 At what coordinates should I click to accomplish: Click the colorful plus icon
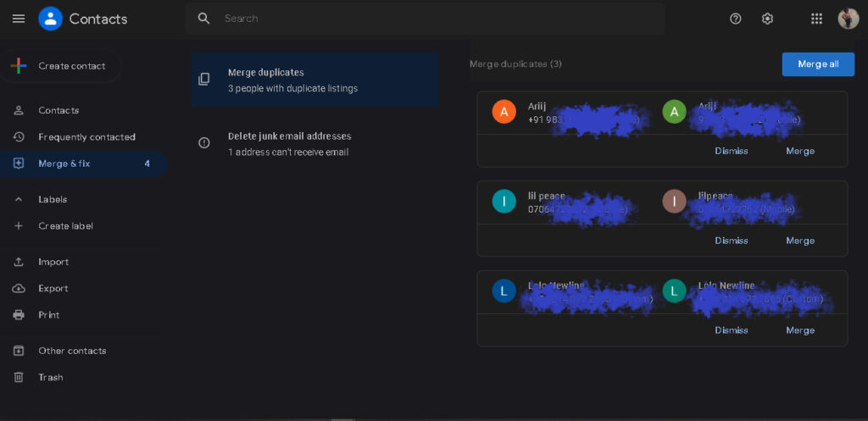19,66
